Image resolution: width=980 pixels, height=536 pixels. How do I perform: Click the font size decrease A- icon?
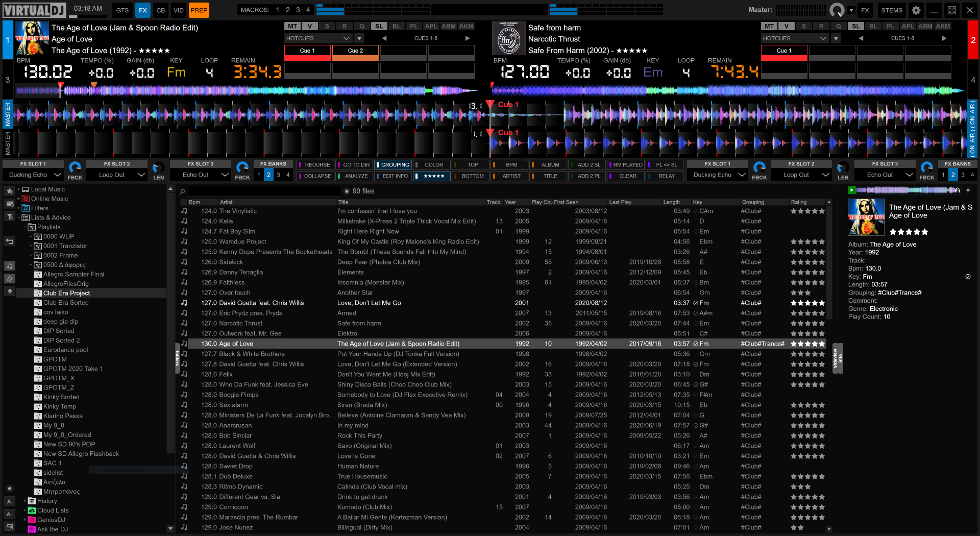click(x=10, y=501)
